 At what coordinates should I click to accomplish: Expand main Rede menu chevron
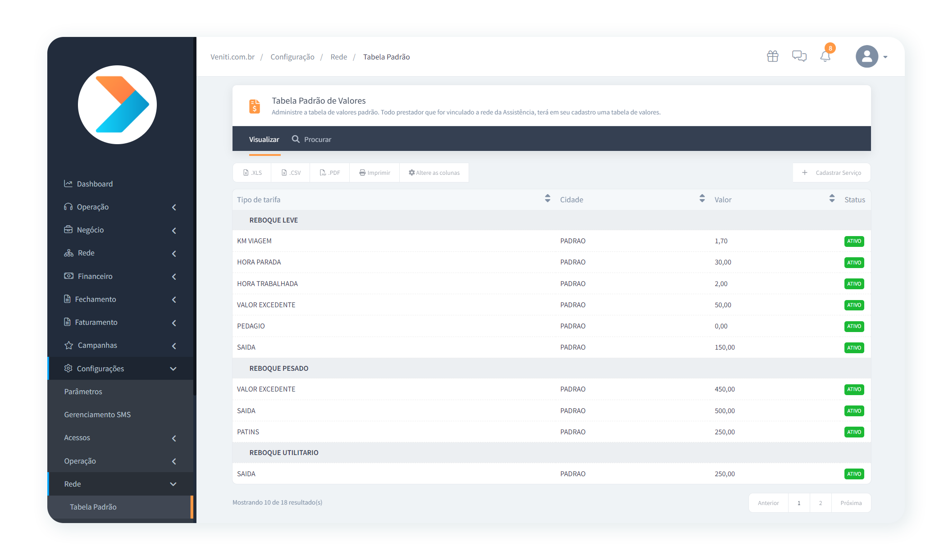[174, 254]
